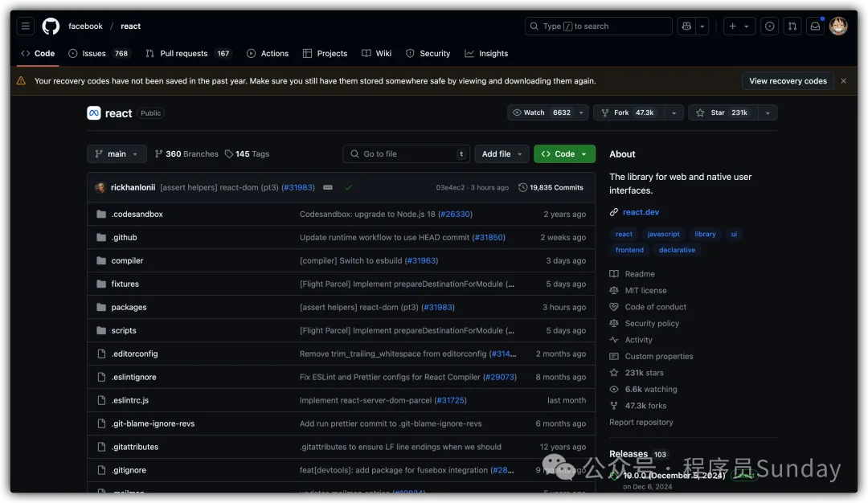Expand the Add file dropdown
Screen dimensions: 868x503
click(502, 154)
